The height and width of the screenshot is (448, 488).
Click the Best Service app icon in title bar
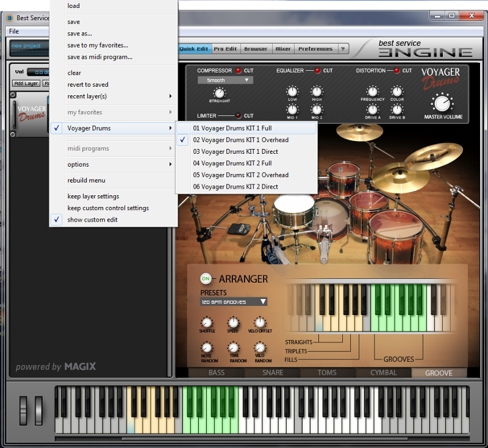click(x=10, y=18)
